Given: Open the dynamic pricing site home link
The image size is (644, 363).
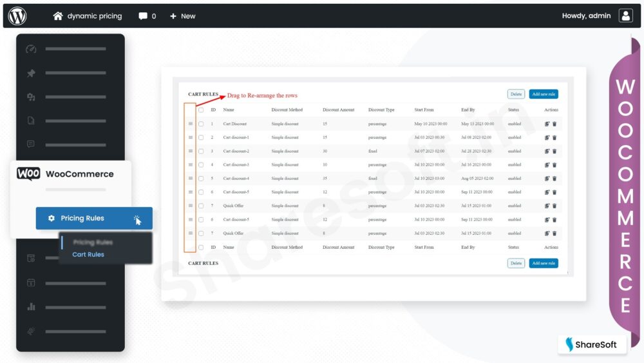Looking at the screenshot, I should (x=88, y=16).
